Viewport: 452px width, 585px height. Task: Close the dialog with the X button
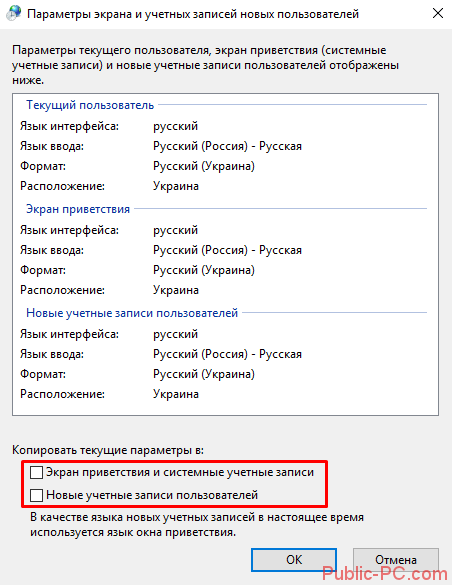[437, 13]
